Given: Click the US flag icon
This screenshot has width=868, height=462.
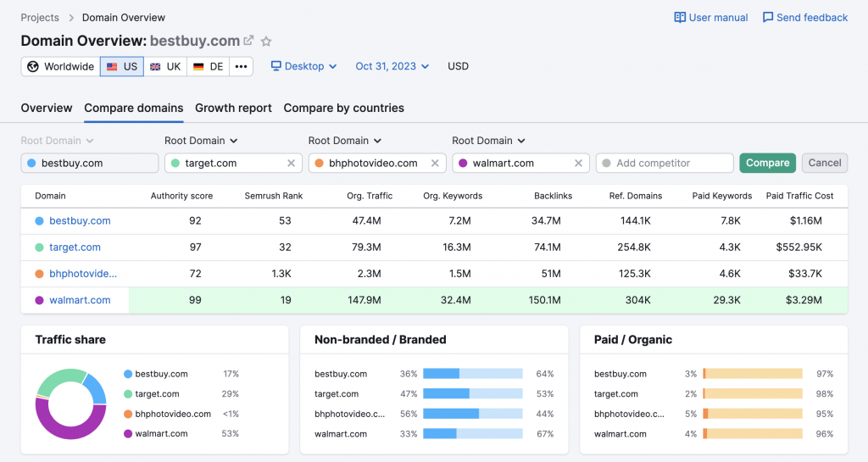Looking at the screenshot, I should coord(112,66).
